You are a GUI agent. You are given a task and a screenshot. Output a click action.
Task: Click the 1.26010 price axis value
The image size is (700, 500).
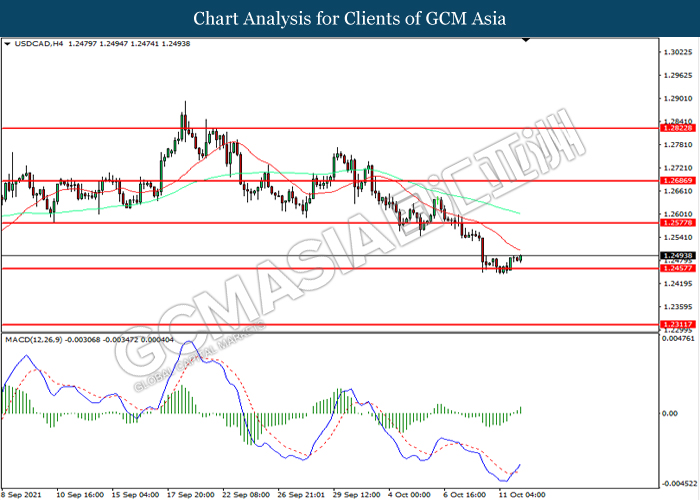point(678,214)
